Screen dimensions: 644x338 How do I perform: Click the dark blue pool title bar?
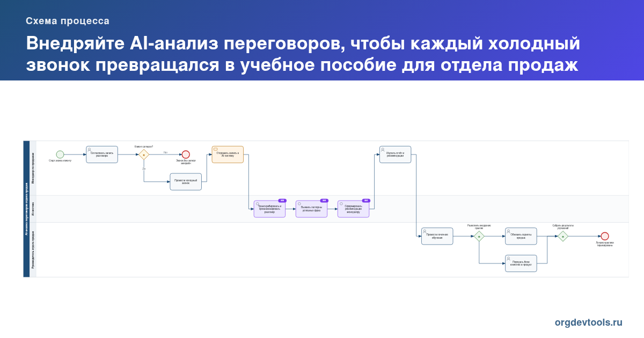[x=26, y=209]
